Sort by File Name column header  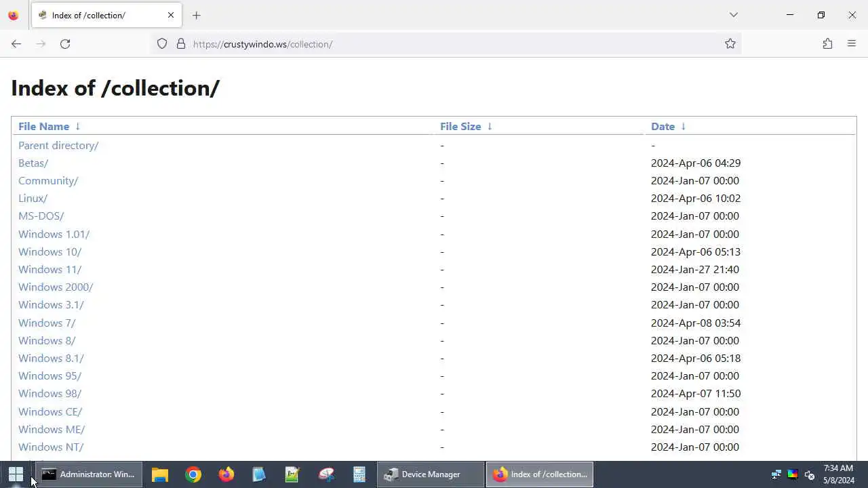[x=43, y=127]
